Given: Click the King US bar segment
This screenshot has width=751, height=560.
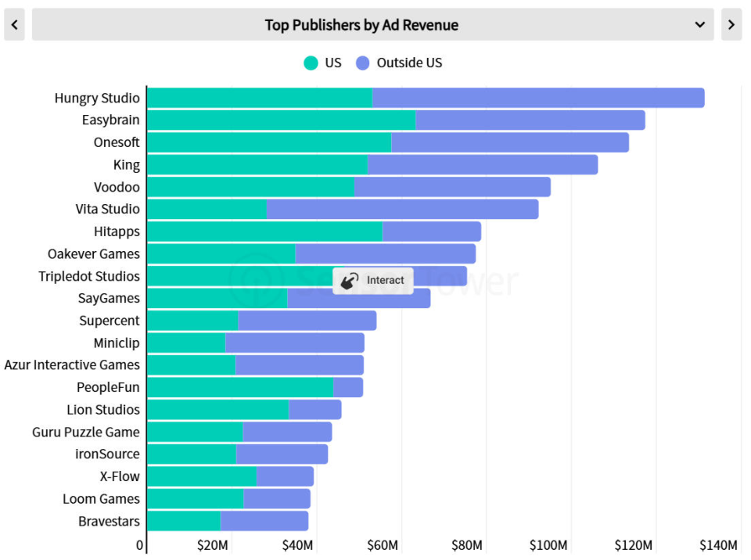Looking at the screenshot, I should pos(257,164).
